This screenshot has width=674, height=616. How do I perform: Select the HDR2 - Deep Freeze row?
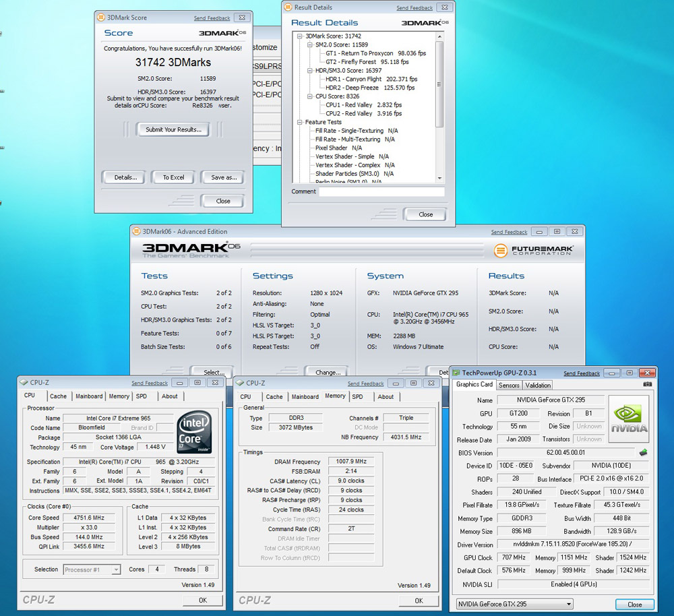point(369,88)
